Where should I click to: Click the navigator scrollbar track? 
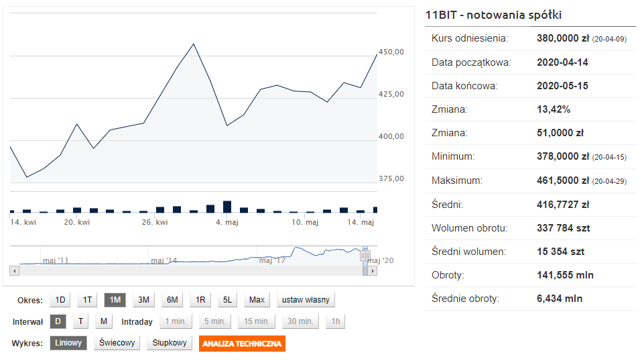click(191, 271)
